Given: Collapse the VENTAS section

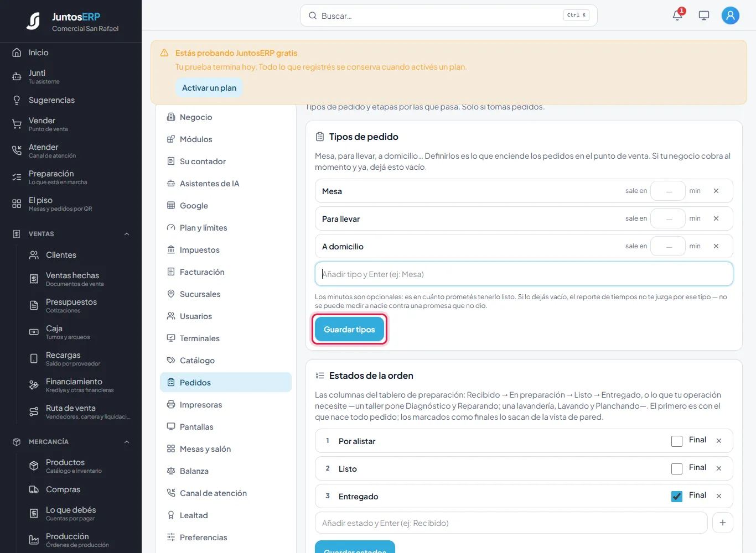Looking at the screenshot, I should click(x=127, y=234).
